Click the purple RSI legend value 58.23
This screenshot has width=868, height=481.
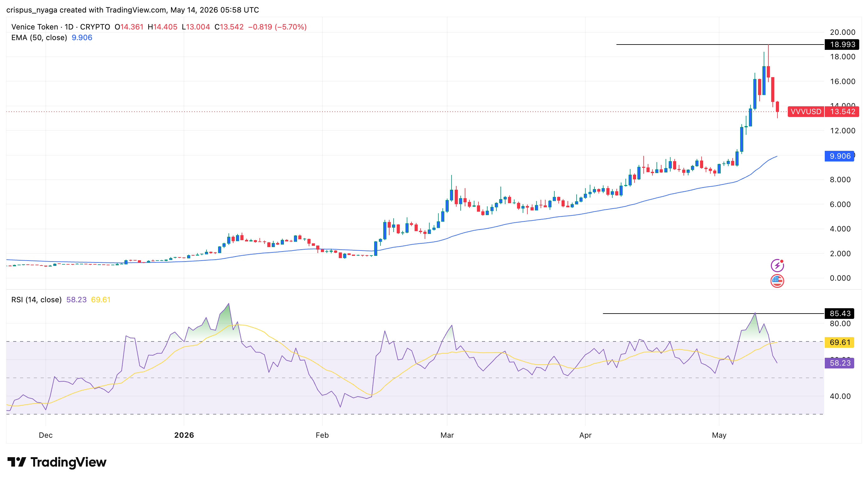point(76,300)
